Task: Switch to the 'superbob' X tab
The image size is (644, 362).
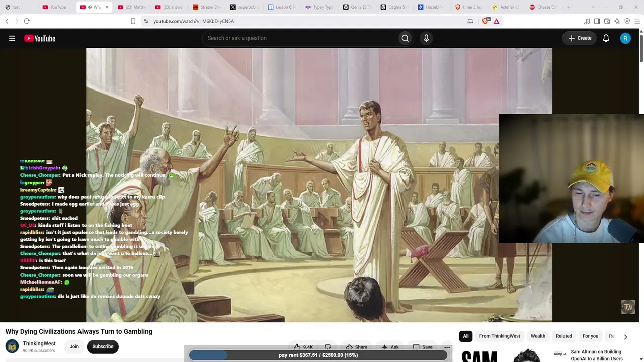Action: (x=245, y=7)
